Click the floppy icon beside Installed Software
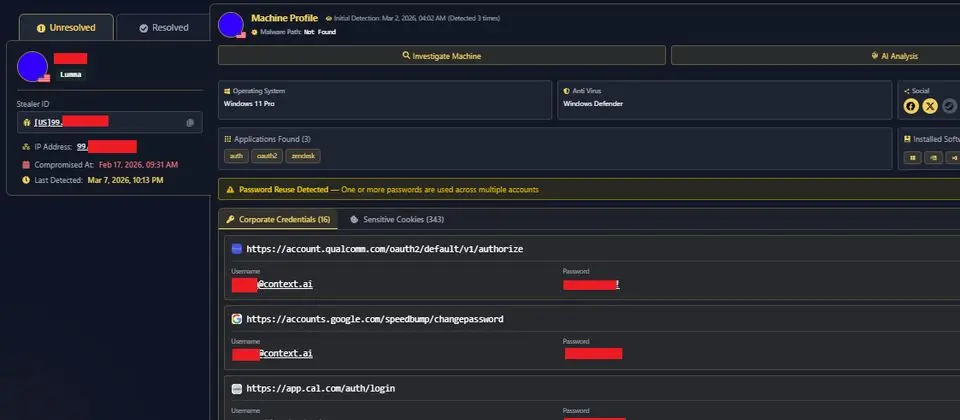 coord(907,139)
